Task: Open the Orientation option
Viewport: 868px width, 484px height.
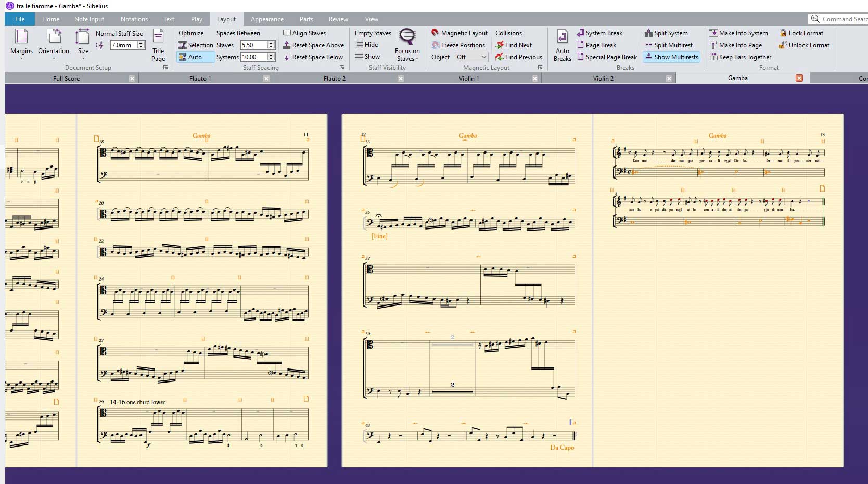Action: [x=54, y=43]
